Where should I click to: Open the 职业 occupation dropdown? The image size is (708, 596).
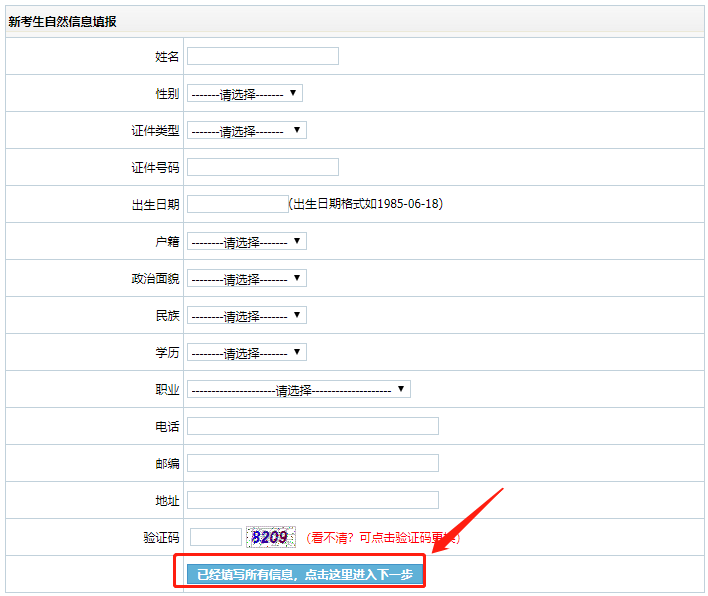[x=298, y=389]
